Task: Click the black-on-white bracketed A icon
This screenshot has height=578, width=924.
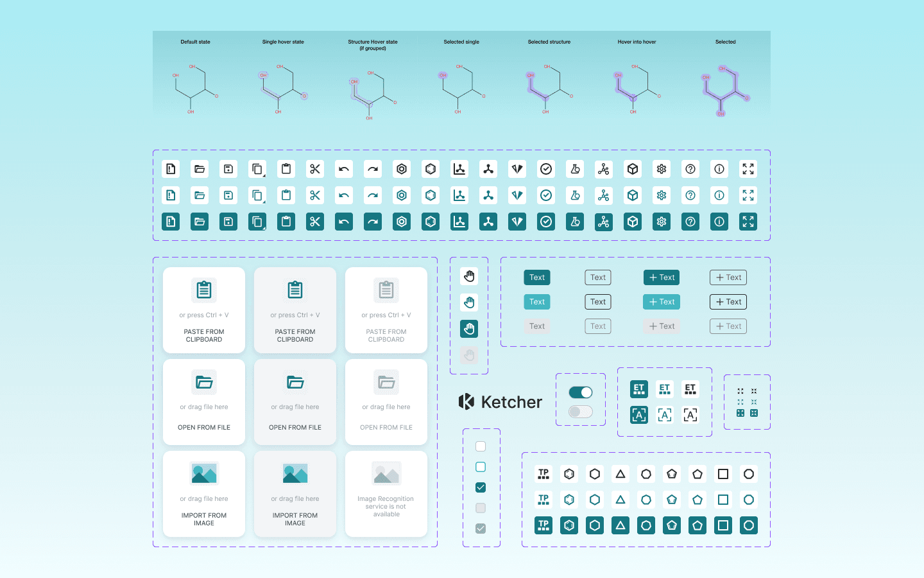Action: [x=690, y=415]
